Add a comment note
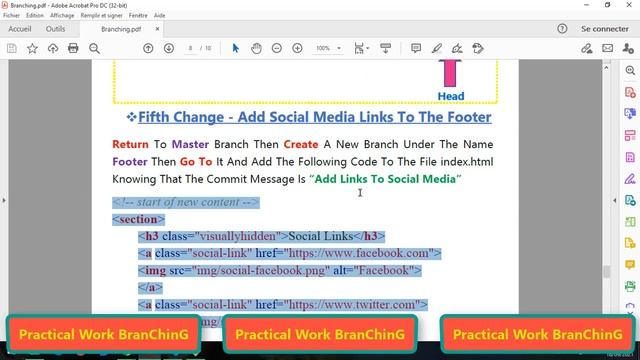 point(416,48)
